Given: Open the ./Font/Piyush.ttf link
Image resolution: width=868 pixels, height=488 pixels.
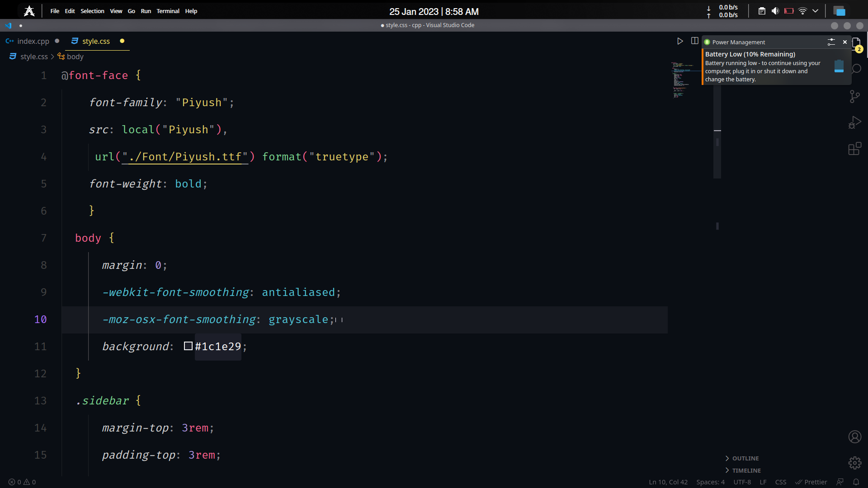Looking at the screenshot, I should pyautogui.click(x=185, y=157).
